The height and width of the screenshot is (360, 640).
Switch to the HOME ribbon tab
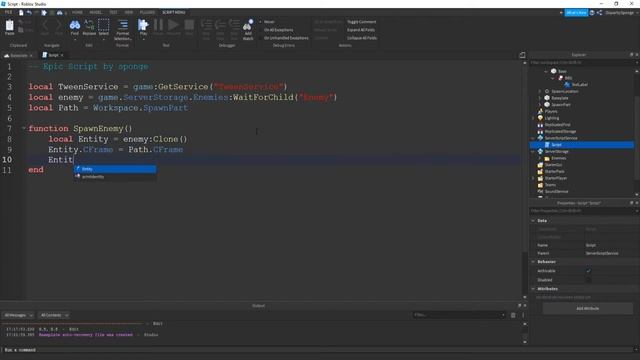pyautogui.click(x=77, y=13)
